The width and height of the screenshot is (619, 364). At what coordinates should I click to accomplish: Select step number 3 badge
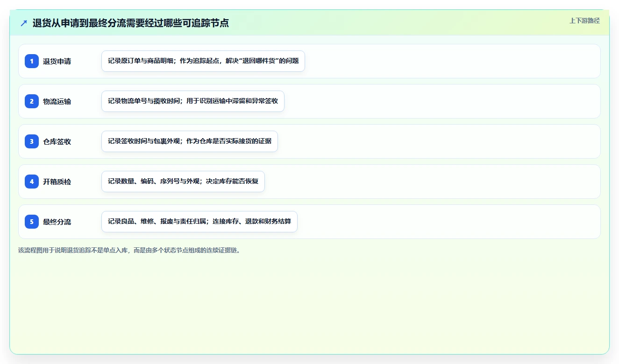click(x=32, y=141)
